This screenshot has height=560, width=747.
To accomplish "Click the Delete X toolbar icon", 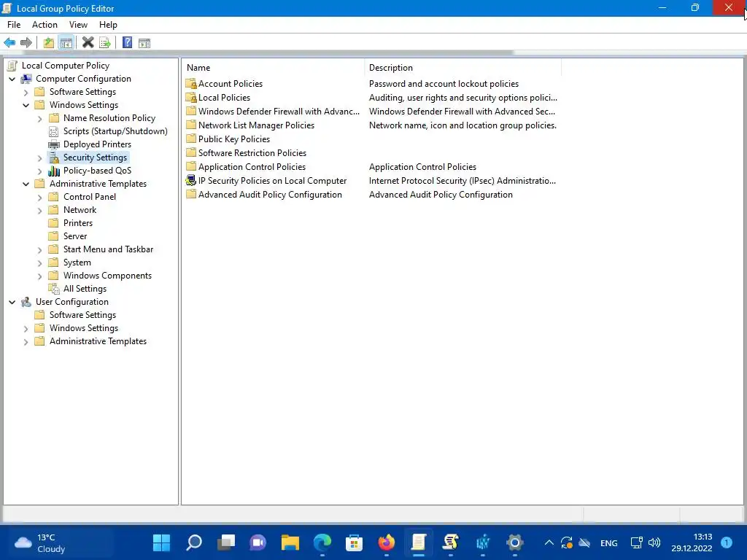I will [x=88, y=43].
